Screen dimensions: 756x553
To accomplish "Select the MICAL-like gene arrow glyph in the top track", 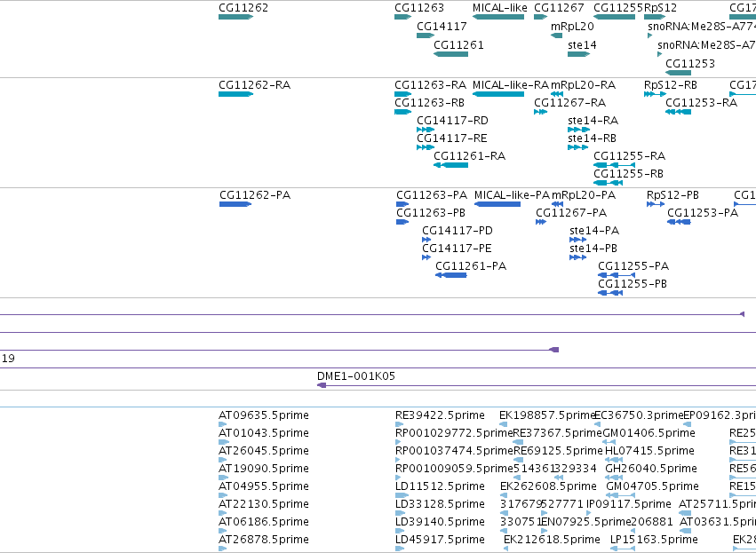I will pyautogui.click(x=498, y=17).
